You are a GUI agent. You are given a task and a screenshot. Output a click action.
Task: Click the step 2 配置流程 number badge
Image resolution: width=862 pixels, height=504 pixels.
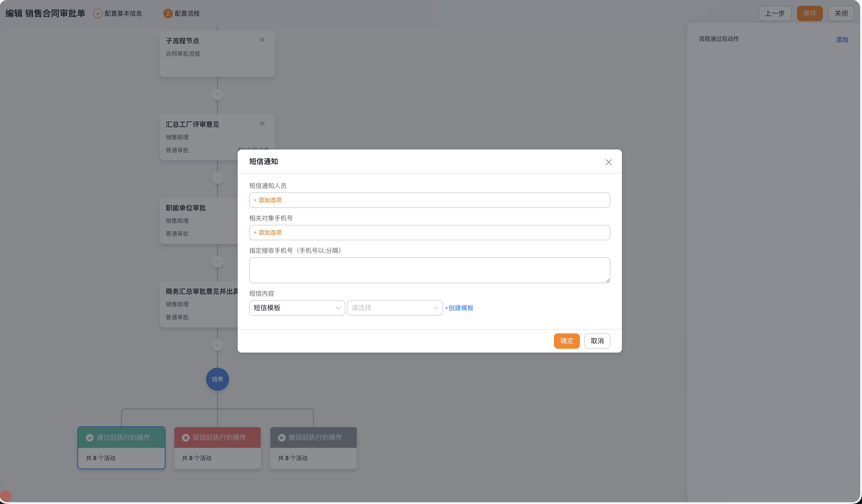168,13
